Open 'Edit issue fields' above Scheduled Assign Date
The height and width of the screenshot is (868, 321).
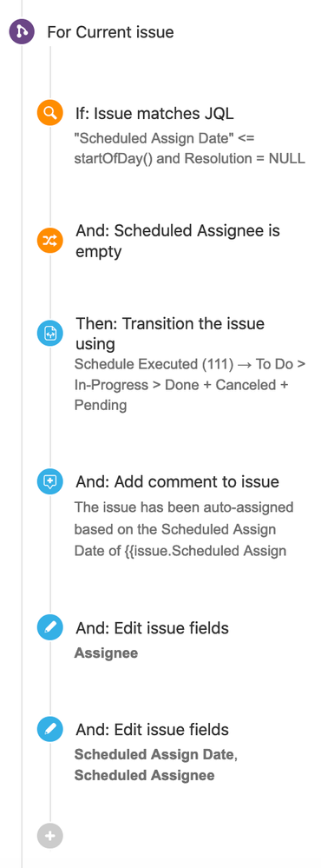152,729
